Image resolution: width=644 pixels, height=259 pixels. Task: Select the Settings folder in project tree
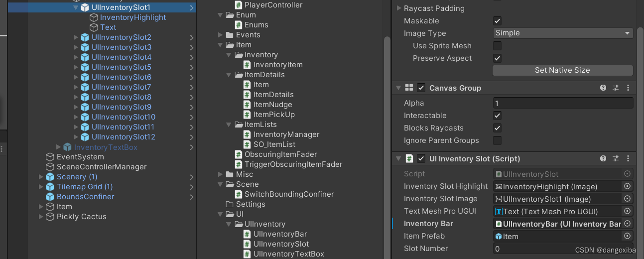pos(246,204)
